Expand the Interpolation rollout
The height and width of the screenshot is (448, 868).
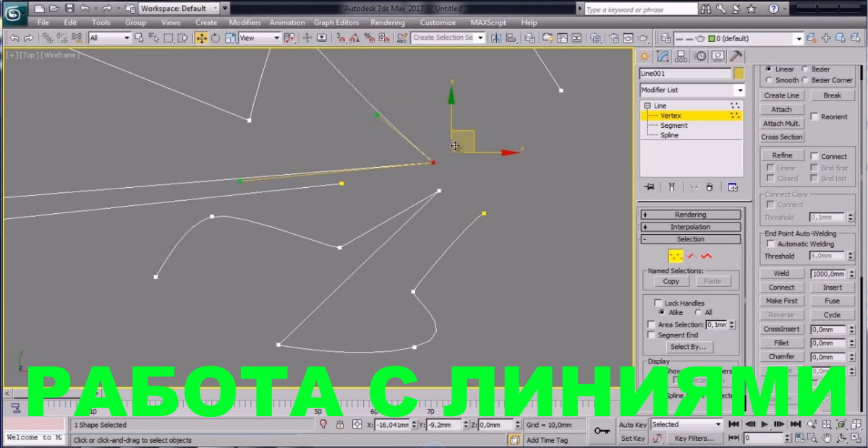click(x=691, y=227)
